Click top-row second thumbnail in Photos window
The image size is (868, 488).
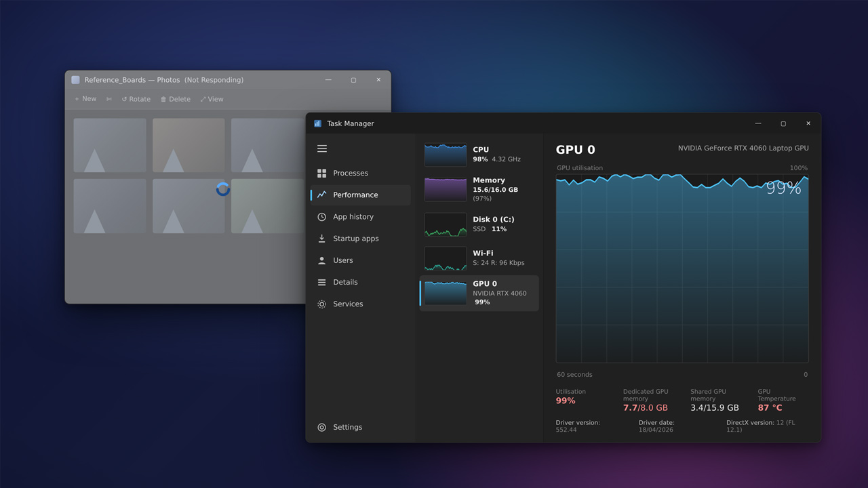coord(189,145)
